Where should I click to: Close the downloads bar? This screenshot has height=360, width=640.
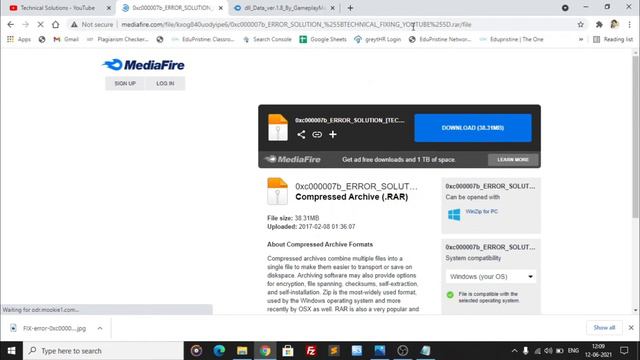[x=631, y=328]
